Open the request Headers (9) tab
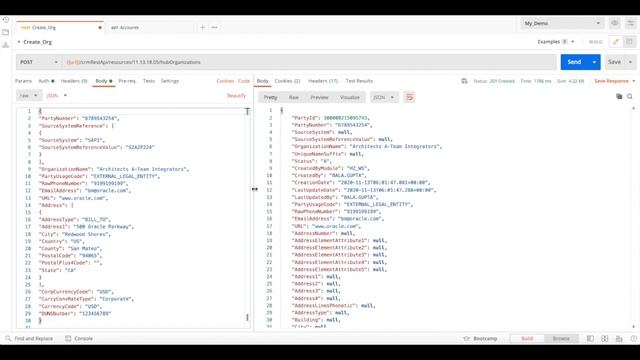 point(74,81)
